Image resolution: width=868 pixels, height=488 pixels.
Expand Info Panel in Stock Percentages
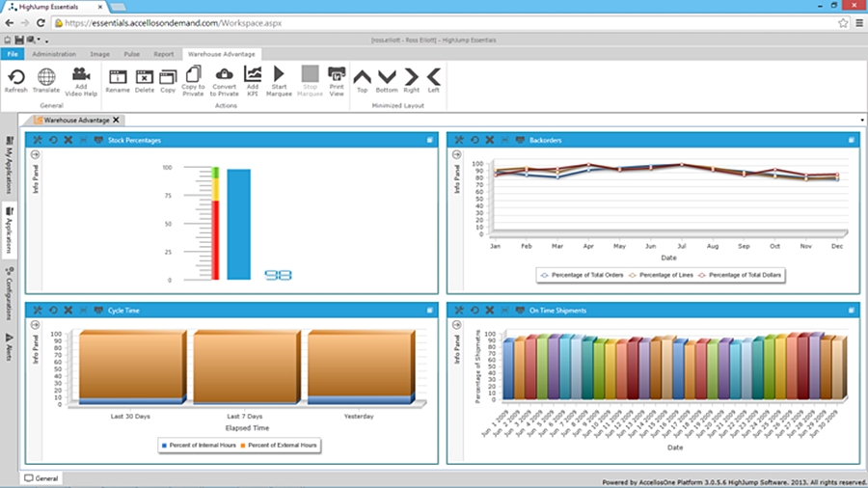tap(35, 154)
